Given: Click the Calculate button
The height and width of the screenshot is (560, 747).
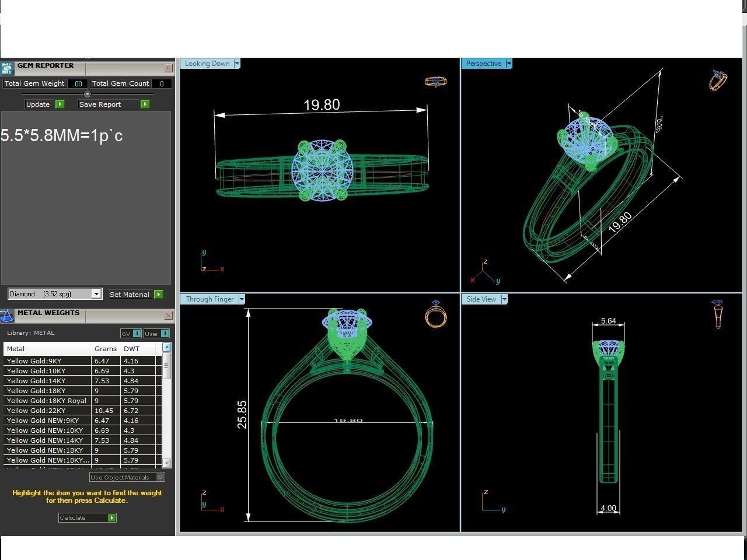Looking at the screenshot, I should tap(88, 517).
